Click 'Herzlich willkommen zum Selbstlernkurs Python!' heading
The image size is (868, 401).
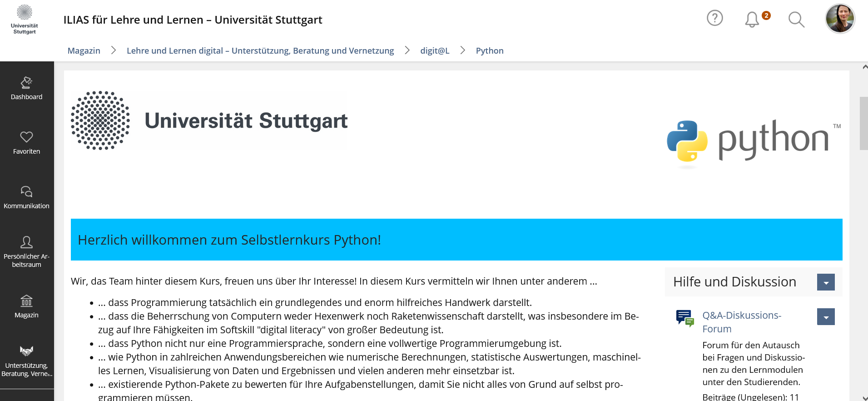coord(229,240)
